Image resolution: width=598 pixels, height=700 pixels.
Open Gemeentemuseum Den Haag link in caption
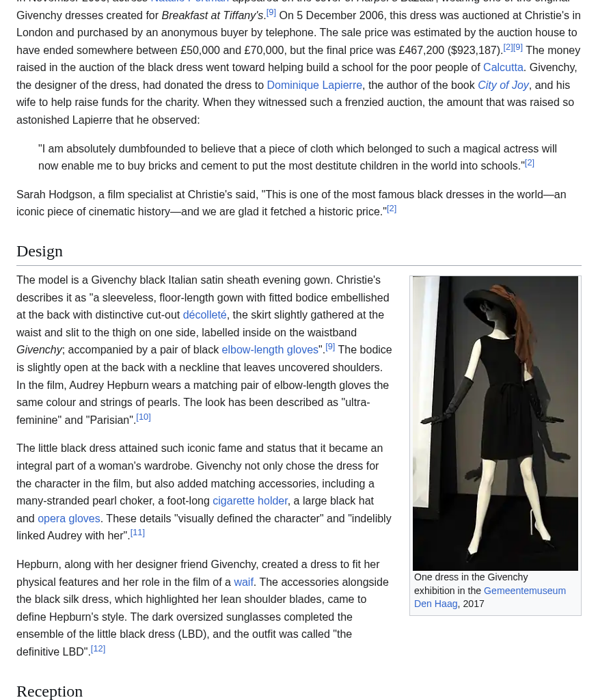coord(524,591)
